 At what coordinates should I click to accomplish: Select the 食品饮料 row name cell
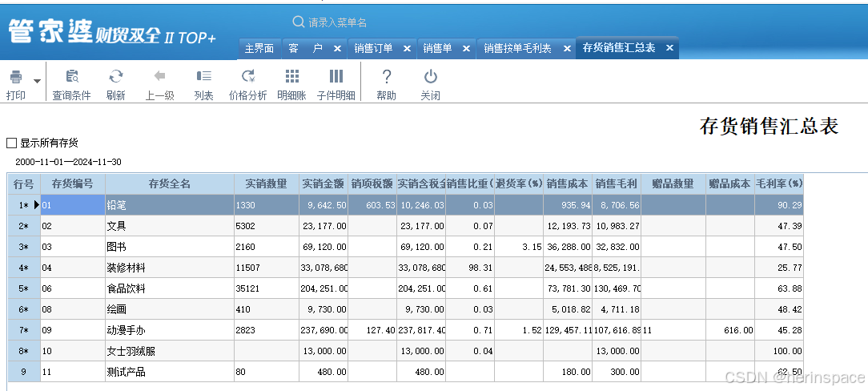170,288
